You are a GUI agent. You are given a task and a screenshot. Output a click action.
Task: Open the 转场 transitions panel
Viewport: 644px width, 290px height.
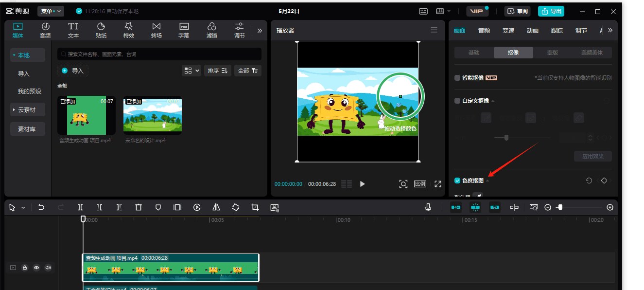(x=157, y=30)
